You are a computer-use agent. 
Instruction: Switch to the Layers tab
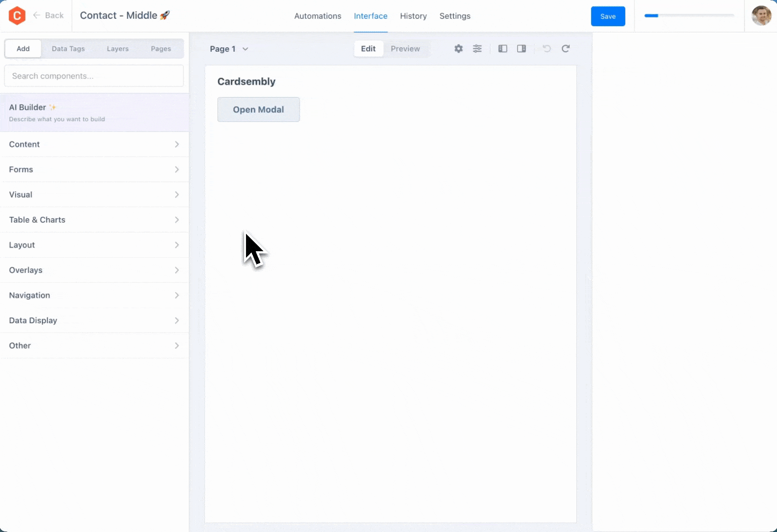click(118, 49)
